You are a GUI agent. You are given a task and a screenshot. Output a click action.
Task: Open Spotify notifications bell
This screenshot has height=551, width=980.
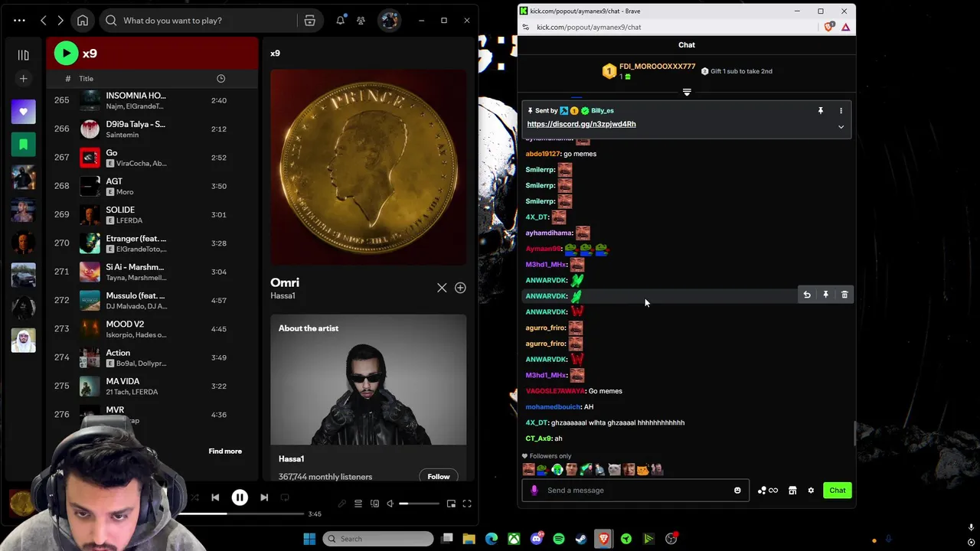pyautogui.click(x=340, y=21)
